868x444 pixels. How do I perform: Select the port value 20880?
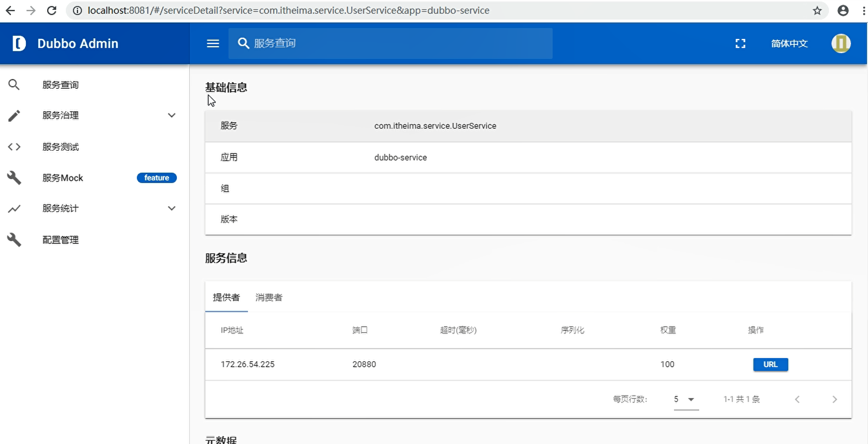click(x=364, y=365)
